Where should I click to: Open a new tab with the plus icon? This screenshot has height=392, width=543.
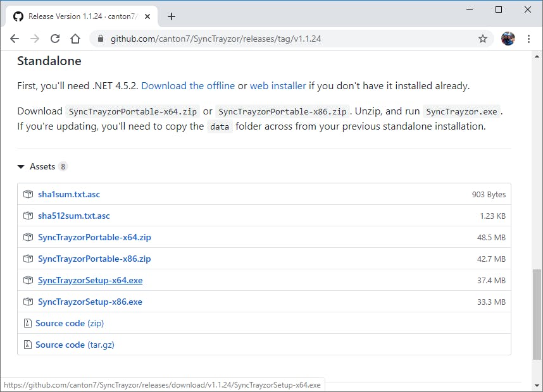171,16
